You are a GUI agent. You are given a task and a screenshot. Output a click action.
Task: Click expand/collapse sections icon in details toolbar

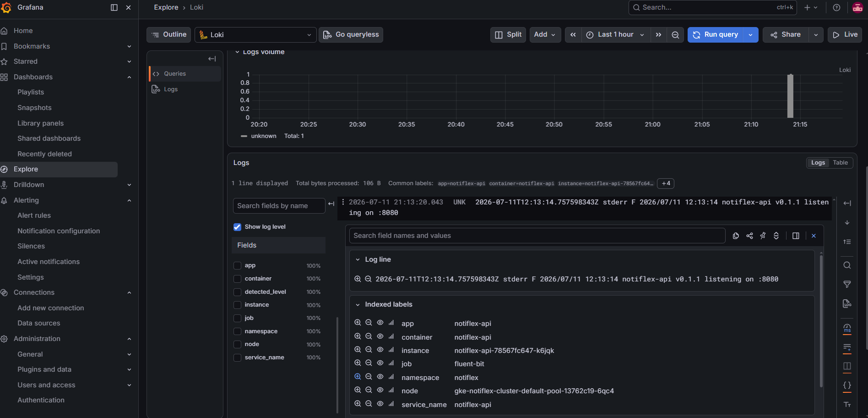pyautogui.click(x=776, y=236)
